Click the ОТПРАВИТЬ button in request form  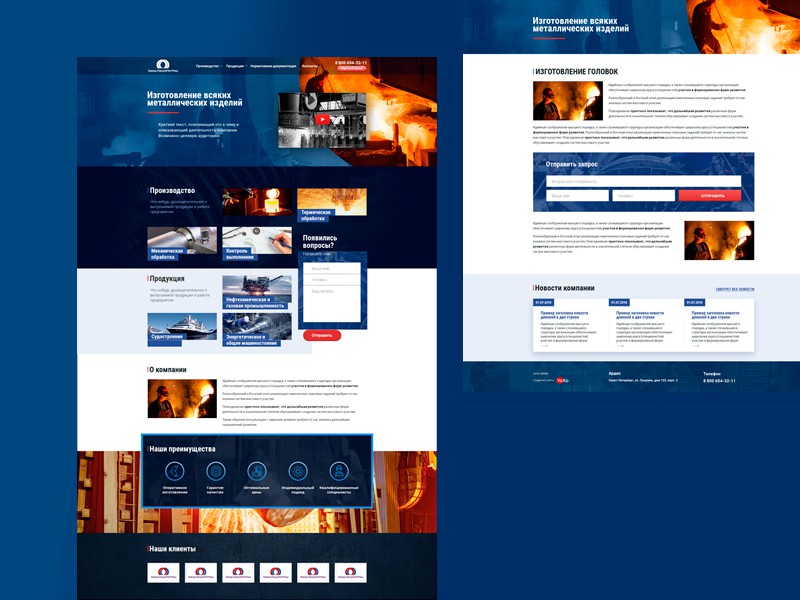pos(710,195)
